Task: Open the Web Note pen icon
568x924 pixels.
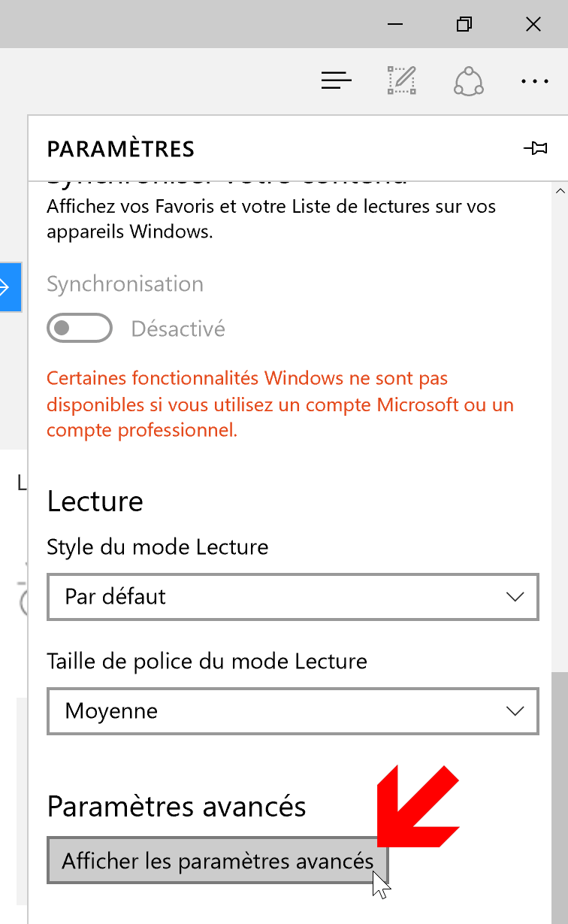Action: [x=402, y=80]
